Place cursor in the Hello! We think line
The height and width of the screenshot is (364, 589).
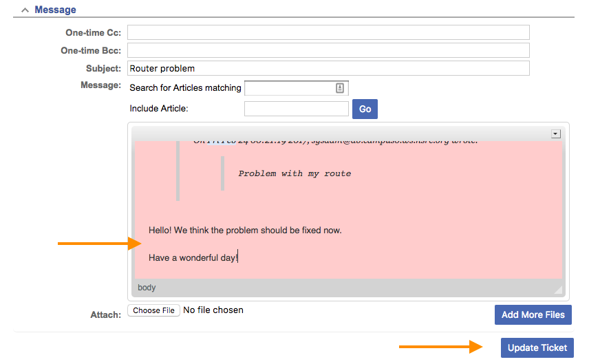click(x=245, y=230)
